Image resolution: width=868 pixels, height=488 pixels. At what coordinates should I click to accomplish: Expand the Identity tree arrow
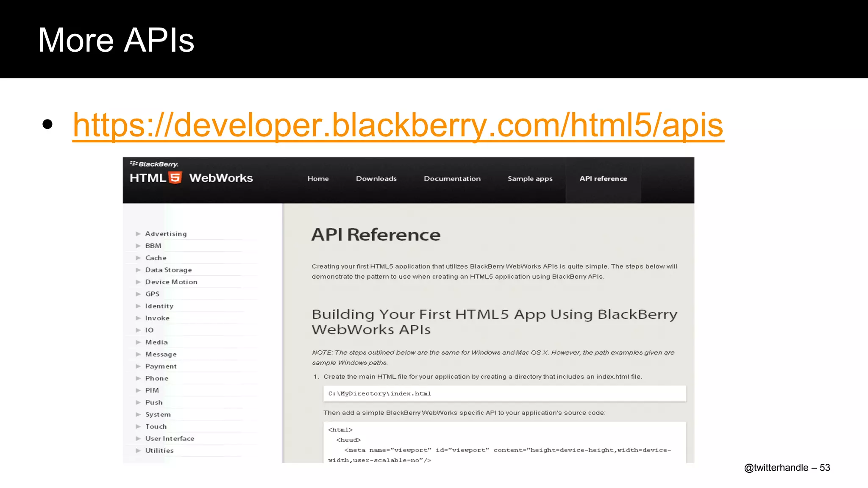(138, 306)
